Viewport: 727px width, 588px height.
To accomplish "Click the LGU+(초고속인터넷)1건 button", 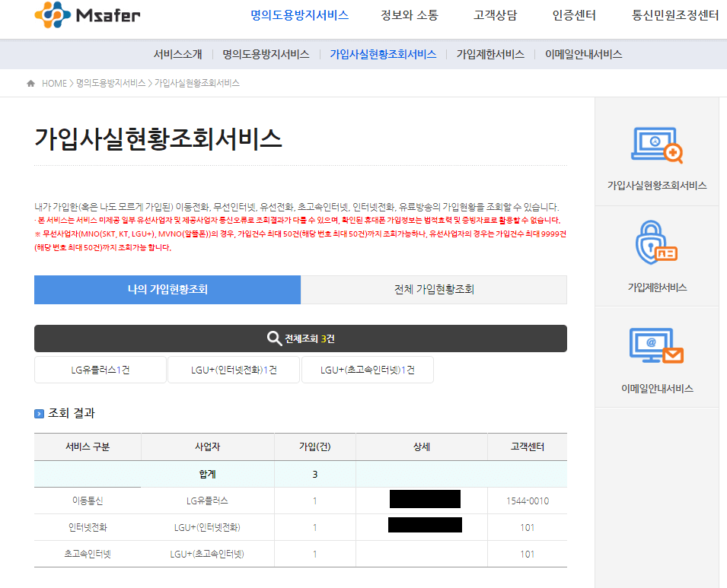I will coord(367,369).
